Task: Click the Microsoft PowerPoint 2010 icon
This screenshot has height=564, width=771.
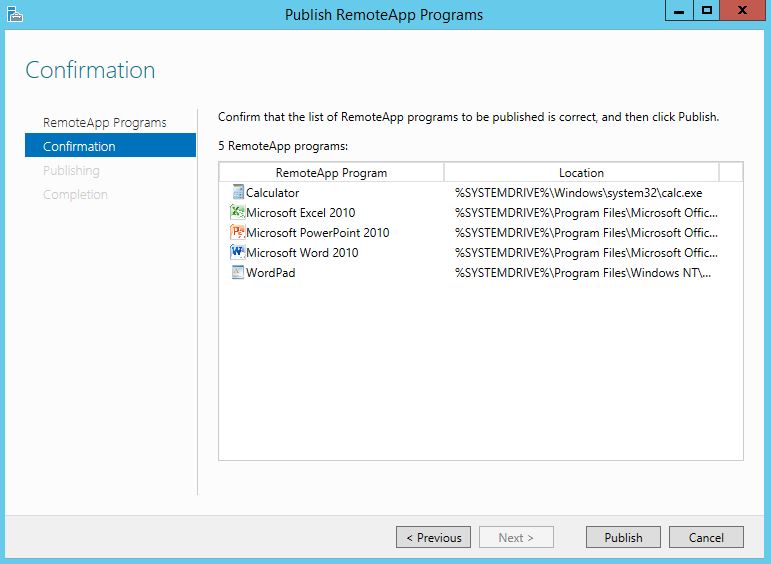Action: pyautogui.click(x=237, y=233)
